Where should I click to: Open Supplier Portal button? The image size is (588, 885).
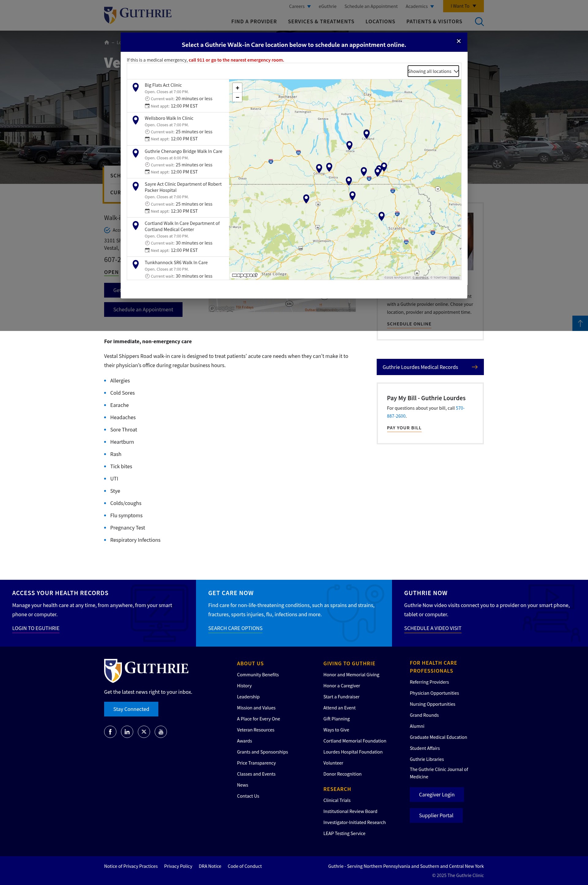(x=436, y=815)
